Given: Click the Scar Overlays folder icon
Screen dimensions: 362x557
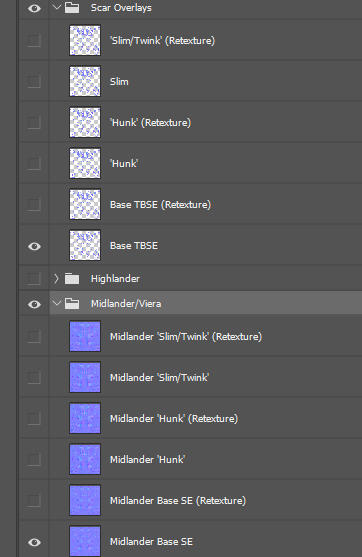Looking at the screenshot, I should click(x=72, y=7).
